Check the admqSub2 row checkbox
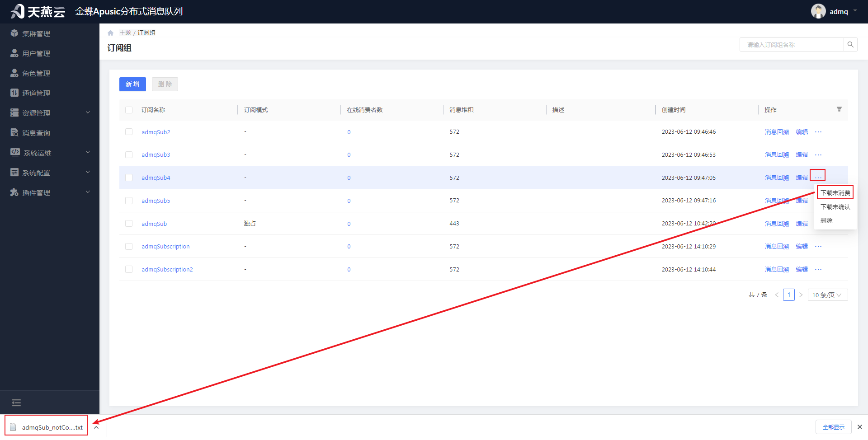 [x=129, y=132]
